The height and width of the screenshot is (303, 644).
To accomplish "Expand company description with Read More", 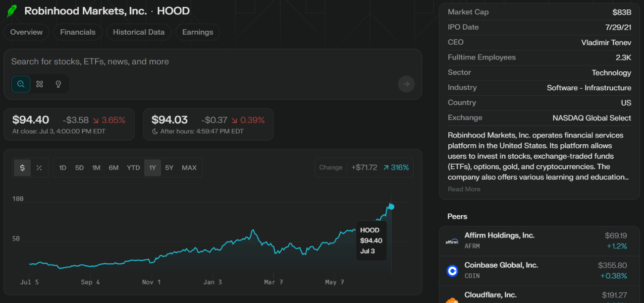I will click(x=464, y=189).
